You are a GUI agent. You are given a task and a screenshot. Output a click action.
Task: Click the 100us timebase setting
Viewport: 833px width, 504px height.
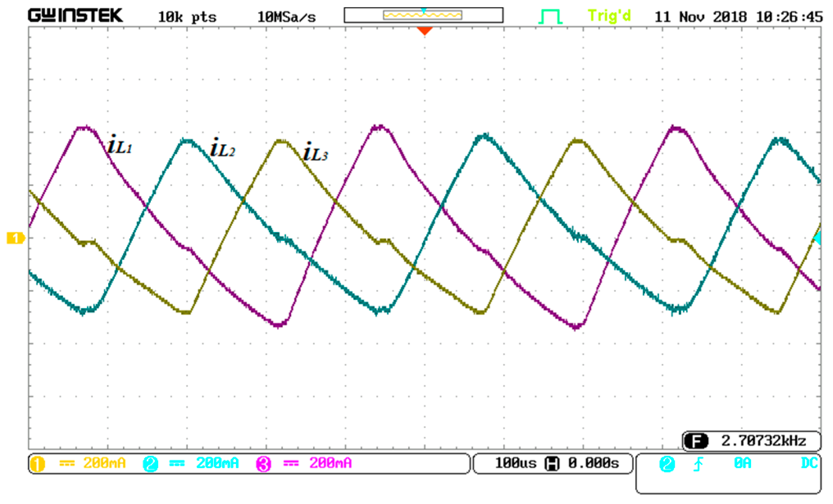tap(515, 463)
